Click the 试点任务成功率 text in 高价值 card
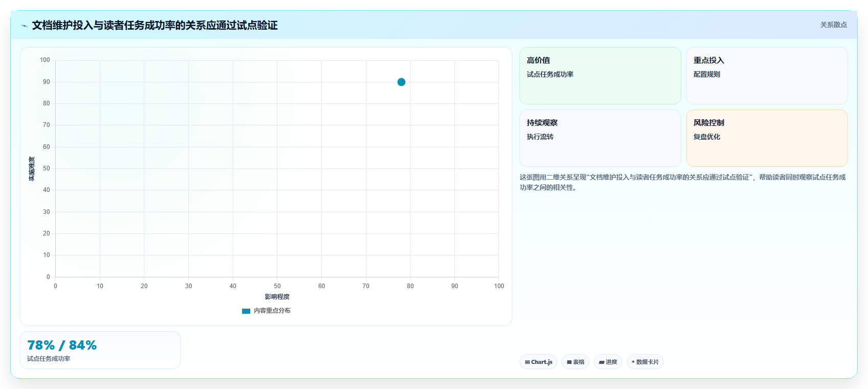Viewport: 868px width, 389px height. (x=550, y=74)
